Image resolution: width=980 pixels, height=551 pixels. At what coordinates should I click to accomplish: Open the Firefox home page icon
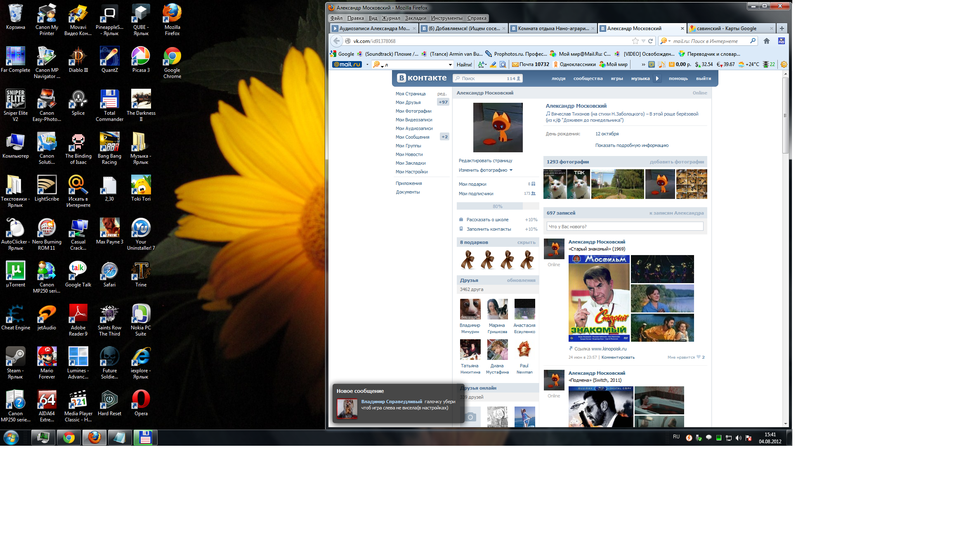pyautogui.click(x=767, y=41)
